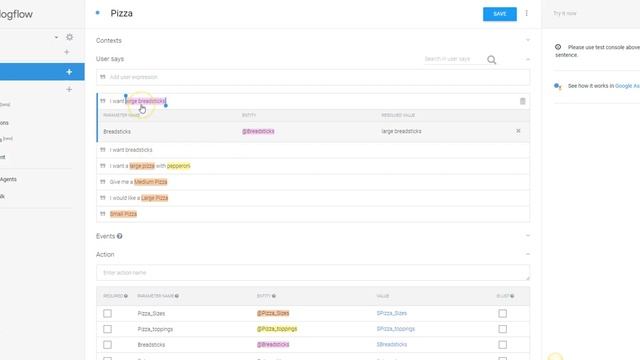Click quote icon of 'I want breadsticks' row

point(103,150)
